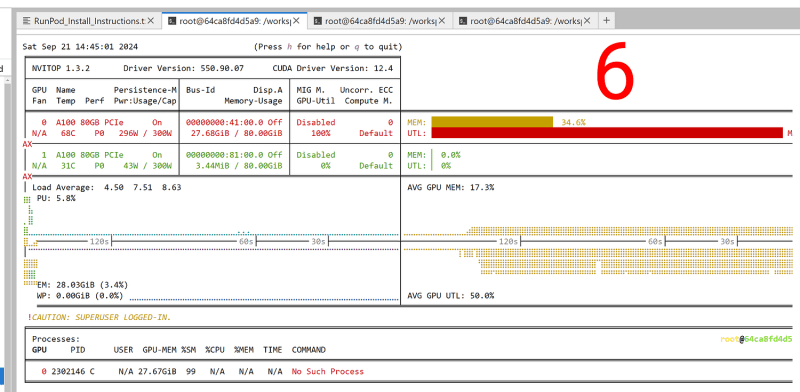Click the active tab's terminal icon
Screen dimensions: 800x392
pos(172,21)
